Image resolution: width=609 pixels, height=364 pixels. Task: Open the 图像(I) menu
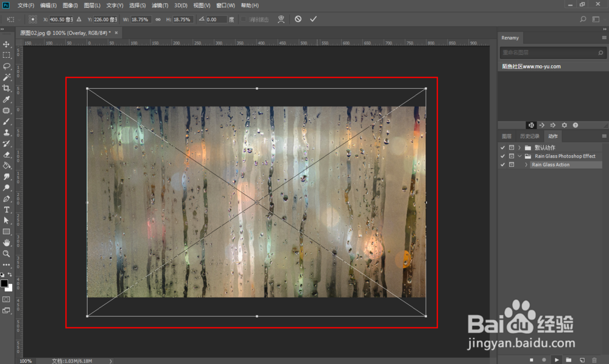(70, 5)
